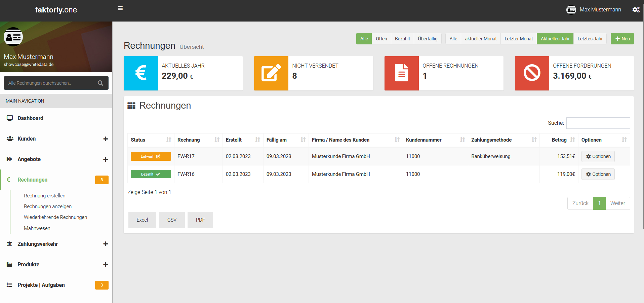Select aktueller Monat period filter
The height and width of the screenshot is (303, 644).
[x=481, y=39]
